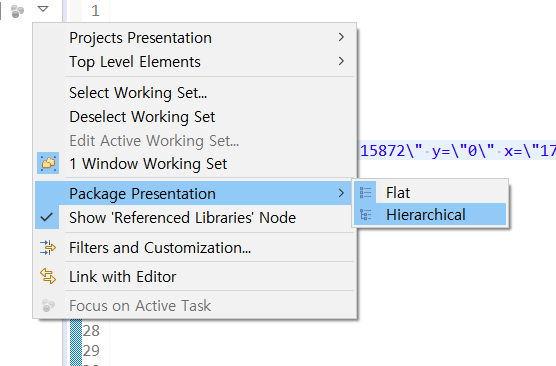Click the Link with Editor arrows icon
The height and width of the screenshot is (366, 556).
(x=48, y=276)
